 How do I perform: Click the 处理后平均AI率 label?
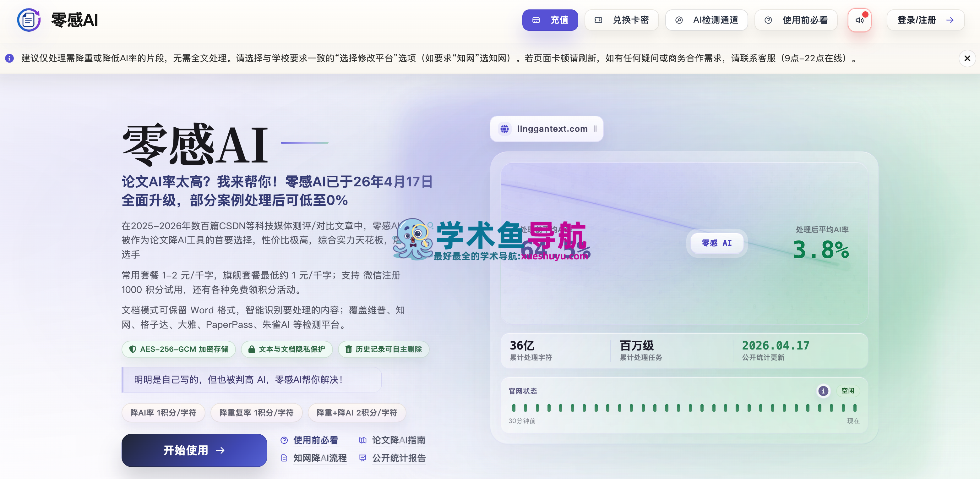(x=822, y=230)
